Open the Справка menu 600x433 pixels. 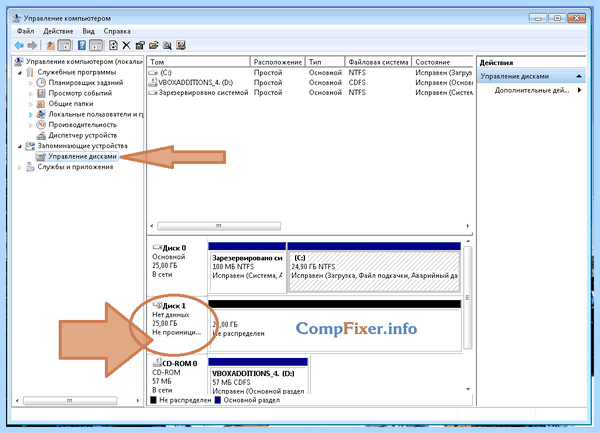[117, 31]
